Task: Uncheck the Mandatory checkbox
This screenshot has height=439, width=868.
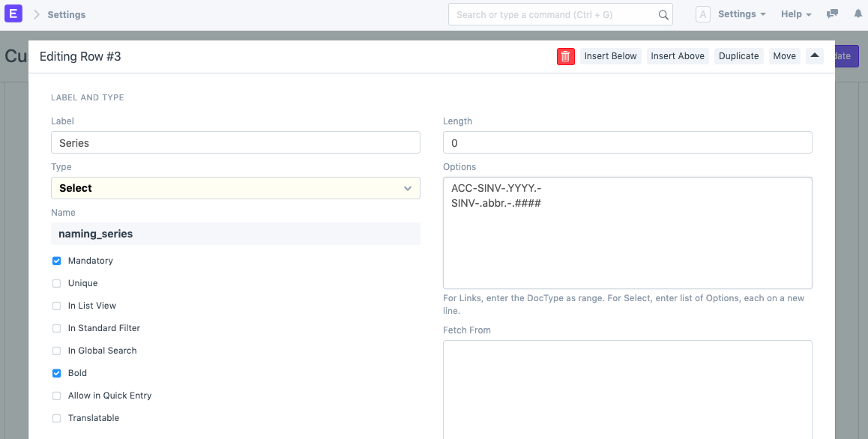Action: (x=57, y=261)
